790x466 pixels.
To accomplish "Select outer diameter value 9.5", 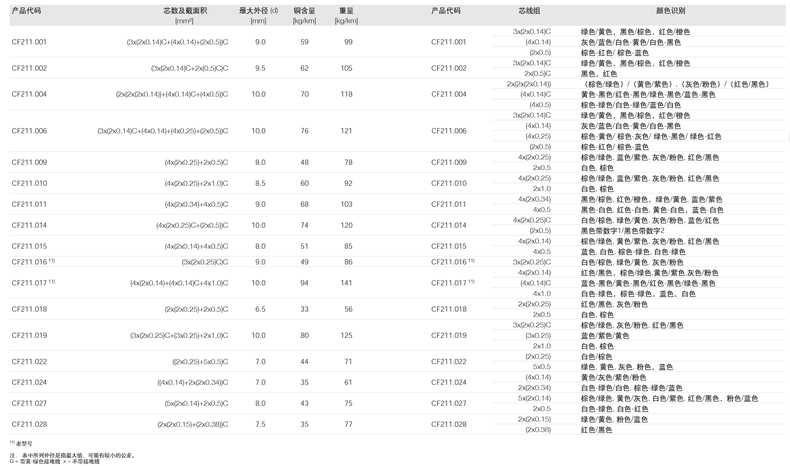I will click(260, 68).
